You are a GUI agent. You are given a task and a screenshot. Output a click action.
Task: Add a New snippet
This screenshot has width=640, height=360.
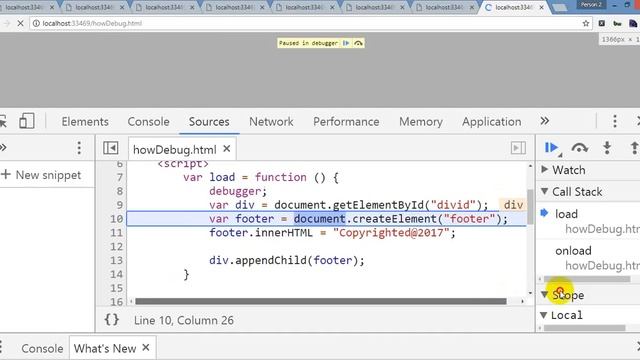click(x=41, y=175)
